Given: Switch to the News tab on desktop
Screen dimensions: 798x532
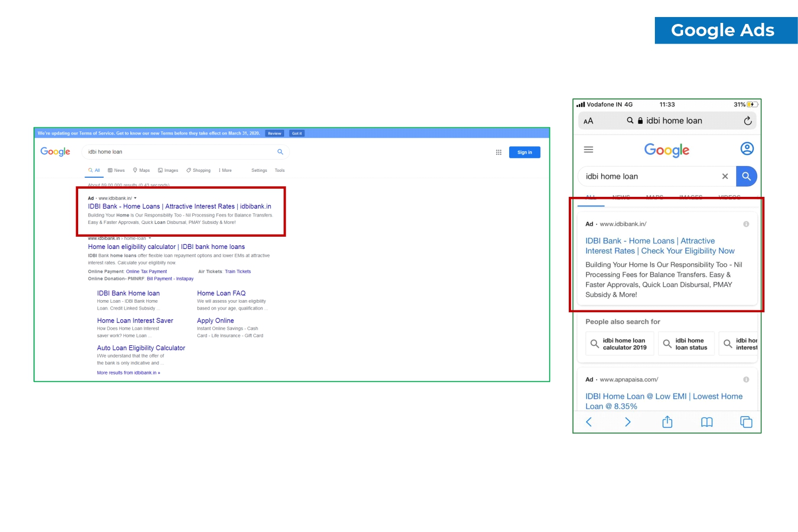Looking at the screenshot, I should click(117, 170).
